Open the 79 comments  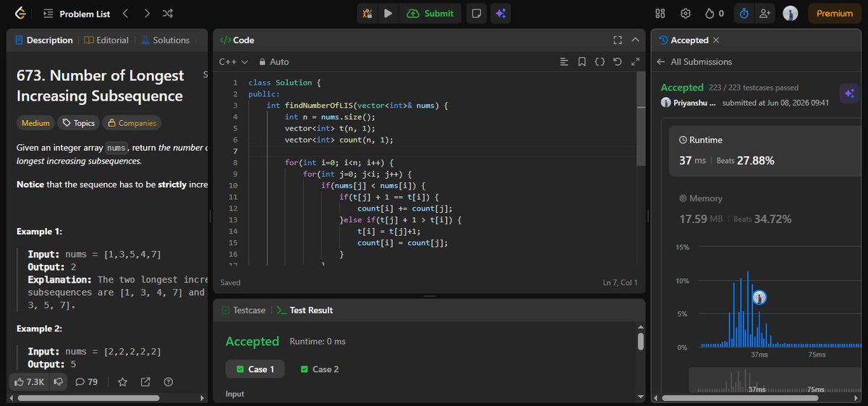click(87, 381)
